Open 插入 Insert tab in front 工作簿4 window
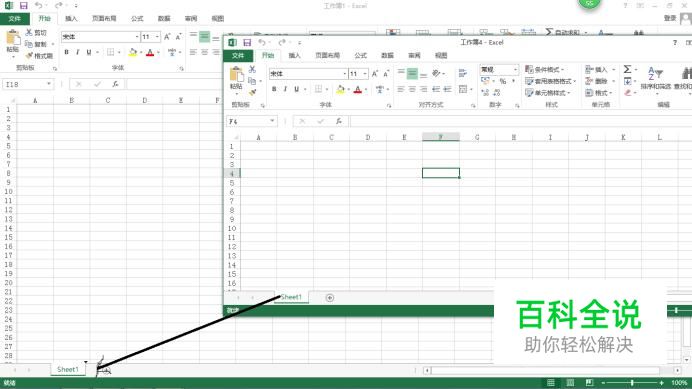Viewport: 692px width, 389px height. point(294,55)
